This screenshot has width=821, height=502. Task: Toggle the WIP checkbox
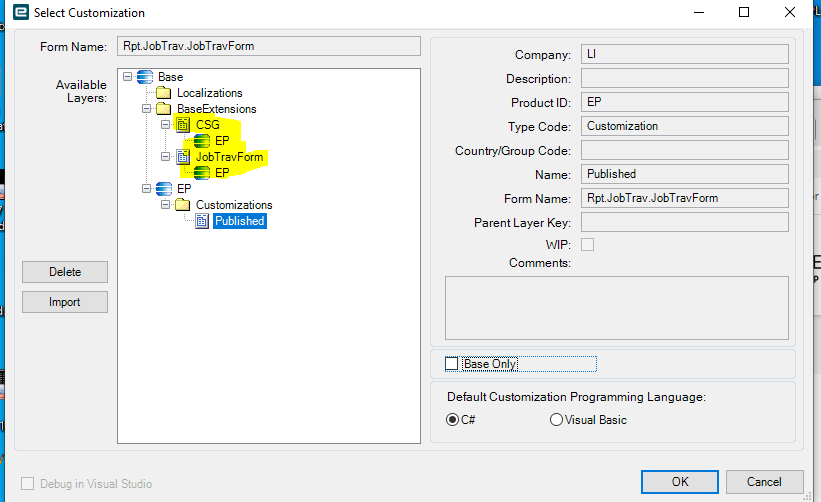(x=587, y=244)
